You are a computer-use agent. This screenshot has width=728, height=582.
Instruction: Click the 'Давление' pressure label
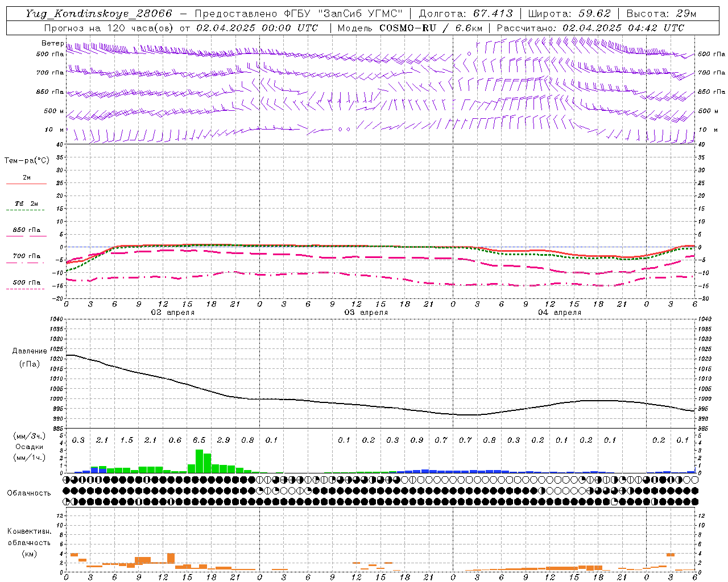(30, 351)
